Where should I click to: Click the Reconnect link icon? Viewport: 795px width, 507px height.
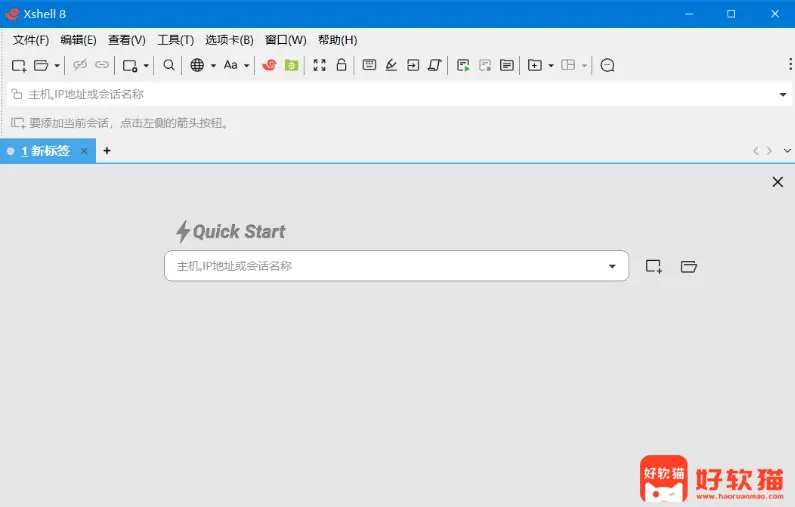tap(102, 65)
